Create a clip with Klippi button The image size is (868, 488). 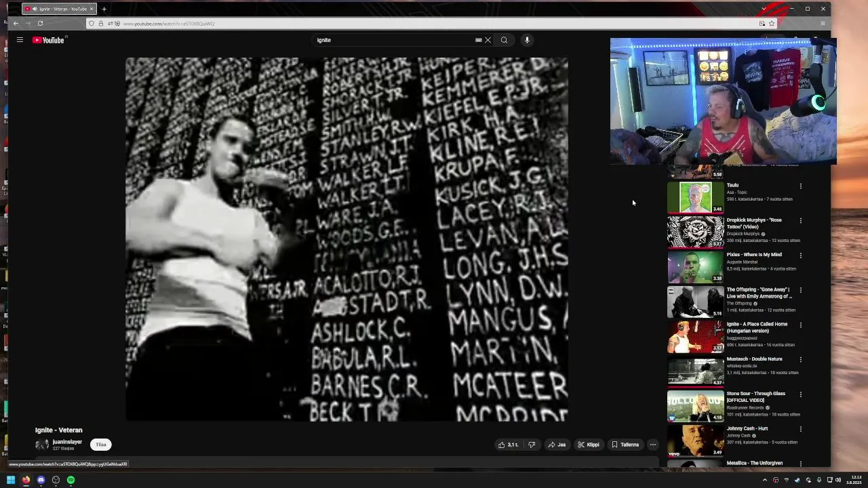pyautogui.click(x=588, y=445)
